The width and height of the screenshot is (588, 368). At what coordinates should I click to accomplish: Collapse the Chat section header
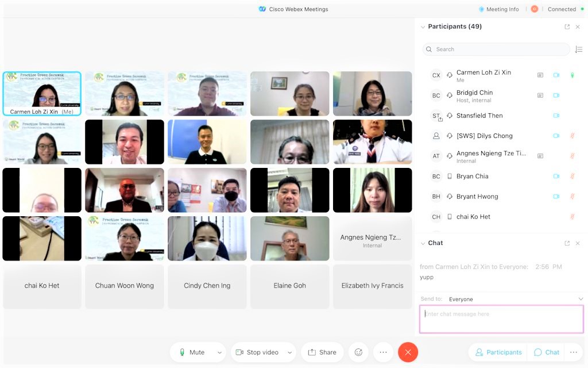[423, 243]
